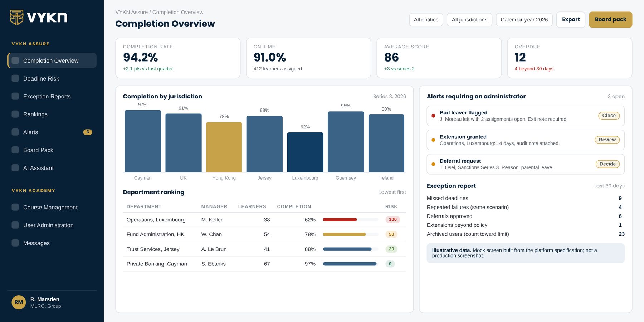Click the Board Pack sidebar icon
Viewport: 644px width, 322px height.
tap(15, 150)
